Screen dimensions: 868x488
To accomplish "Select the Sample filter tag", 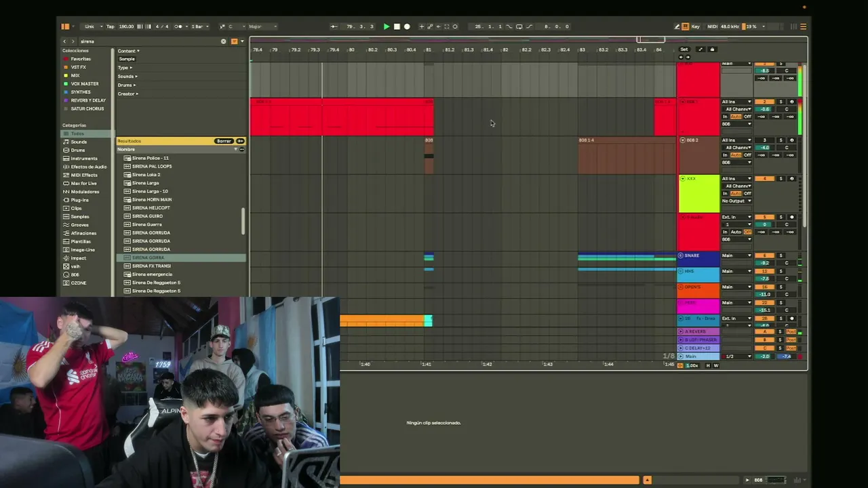I will click(x=127, y=59).
